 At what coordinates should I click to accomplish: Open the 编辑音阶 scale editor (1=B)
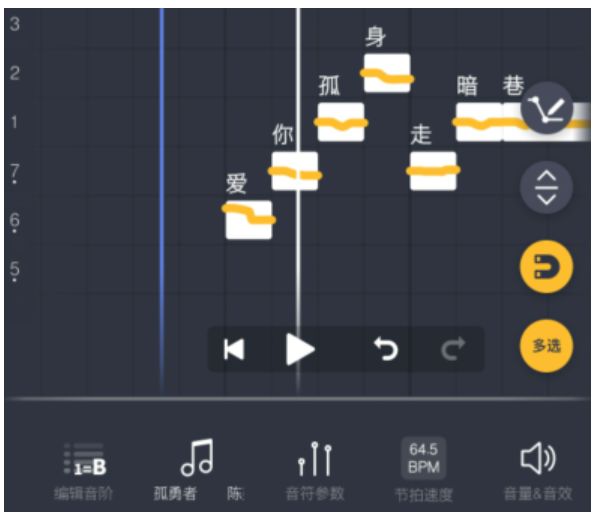[x=84, y=472]
